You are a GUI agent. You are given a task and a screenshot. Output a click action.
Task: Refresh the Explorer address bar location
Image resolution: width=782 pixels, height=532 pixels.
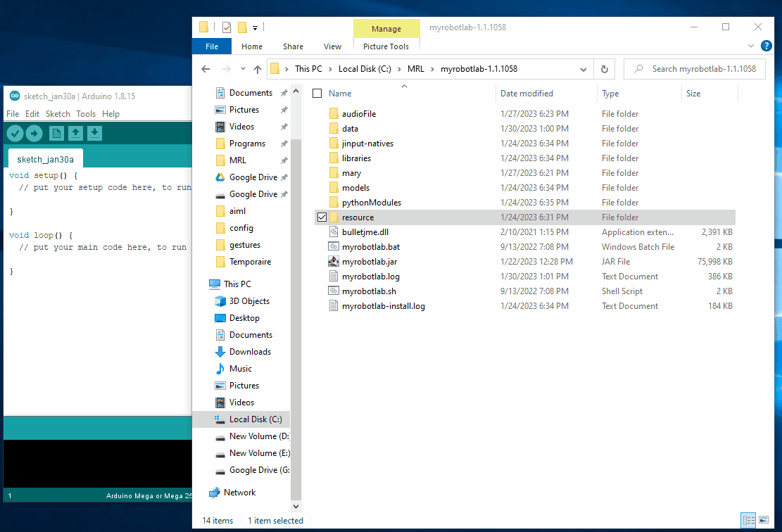604,69
